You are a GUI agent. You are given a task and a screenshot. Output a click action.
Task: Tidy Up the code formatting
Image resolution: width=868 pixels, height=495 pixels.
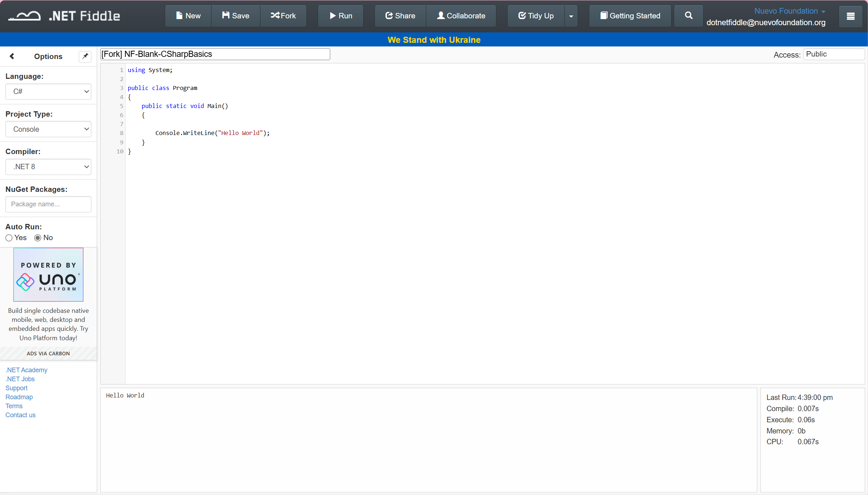click(536, 15)
